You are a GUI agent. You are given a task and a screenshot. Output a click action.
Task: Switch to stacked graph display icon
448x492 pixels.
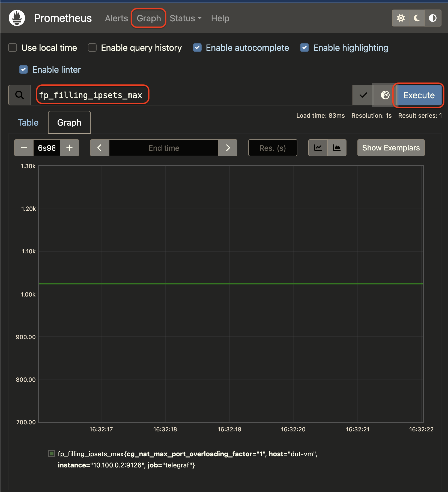pos(337,148)
